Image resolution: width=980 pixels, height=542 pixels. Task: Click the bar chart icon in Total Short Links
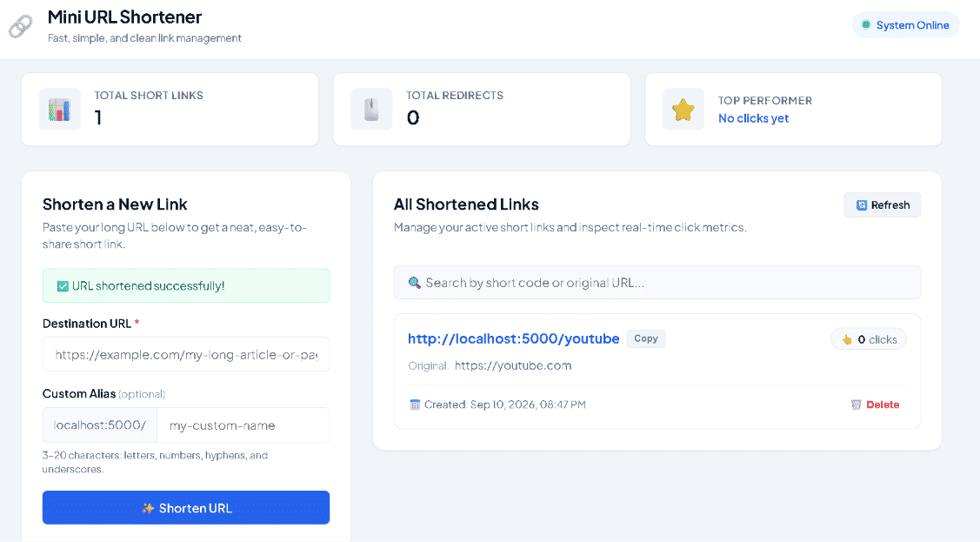(x=59, y=110)
